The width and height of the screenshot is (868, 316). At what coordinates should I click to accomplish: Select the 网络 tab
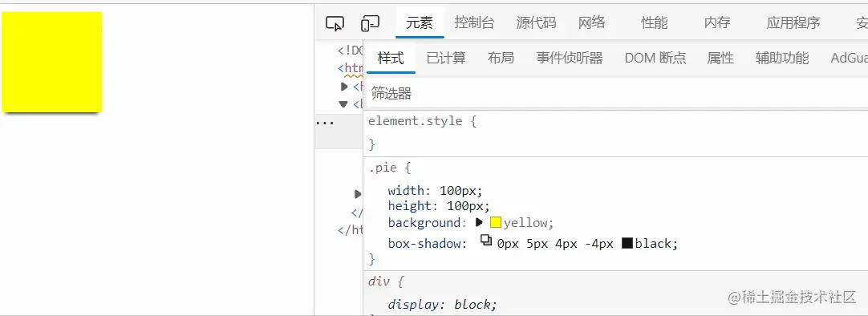[592, 22]
